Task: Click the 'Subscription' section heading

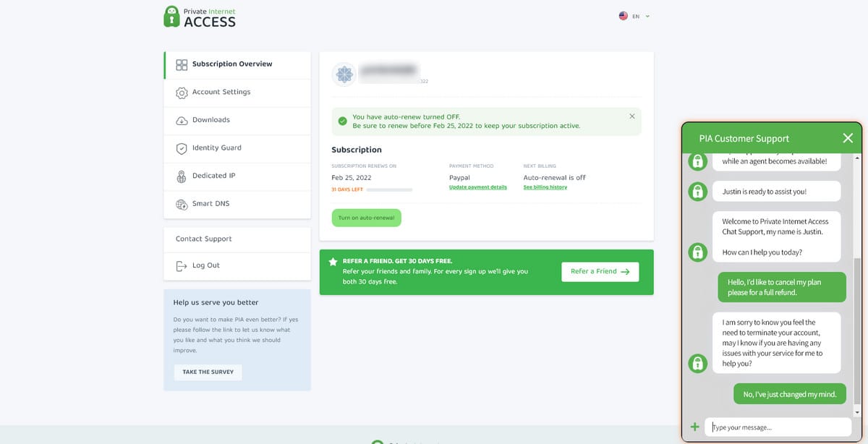Action: pyautogui.click(x=357, y=150)
